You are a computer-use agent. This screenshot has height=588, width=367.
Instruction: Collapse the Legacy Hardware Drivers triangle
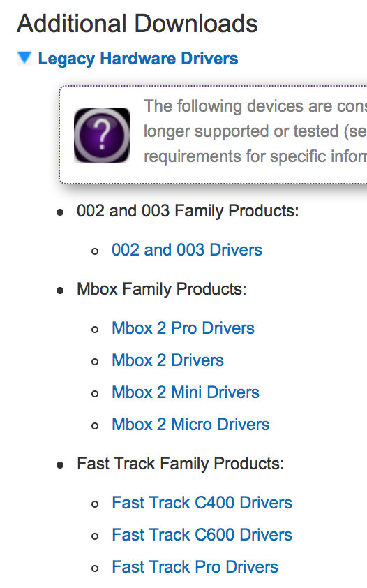(x=24, y=58)
